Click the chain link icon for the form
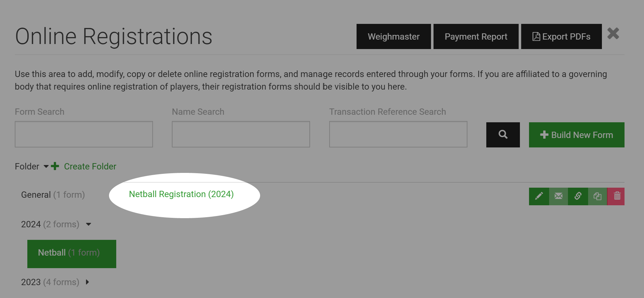644x298 pixels. click(x=578, y=196)
